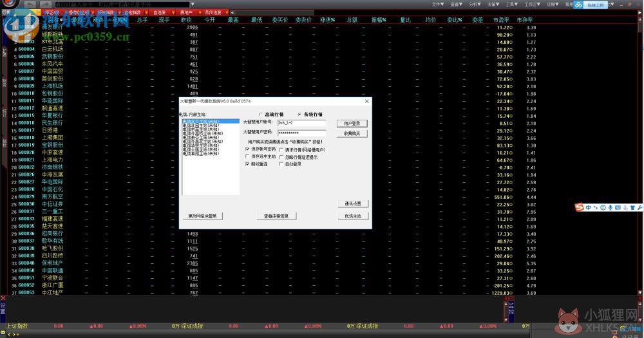Click the 查看连接信息 button
Screen dimensions: 644x338
click(x=276, y=216)
